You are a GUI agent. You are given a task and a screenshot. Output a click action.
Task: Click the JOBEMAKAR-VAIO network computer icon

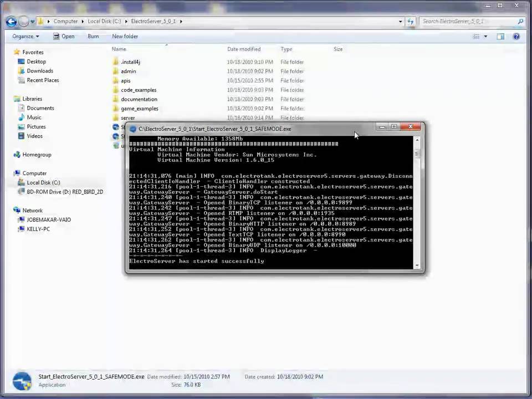pyautogui.click(x=22, y=219)
